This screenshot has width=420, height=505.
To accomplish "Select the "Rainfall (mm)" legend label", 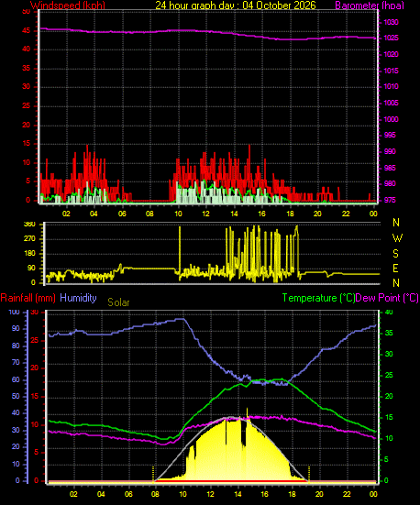I will [28, 298].
